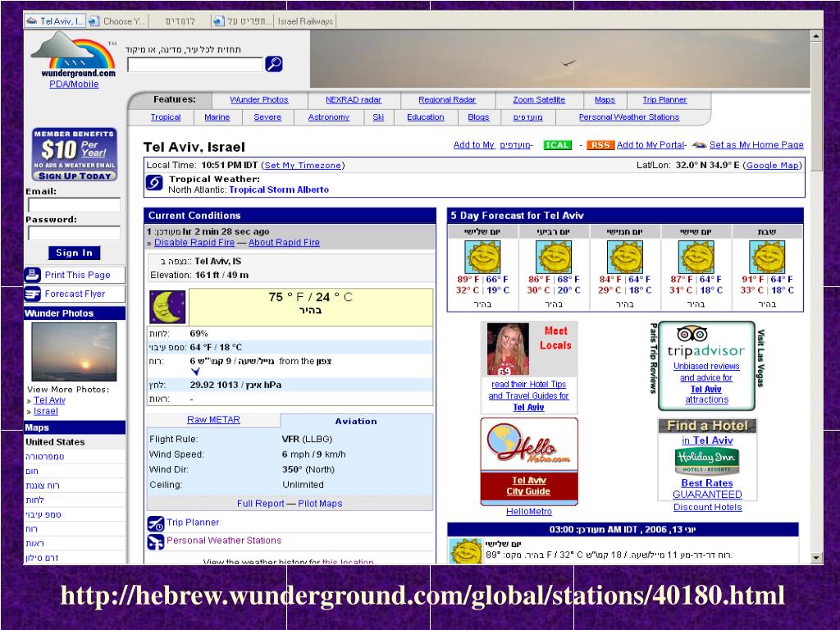Viewport: 840px width, 630px height.
Task: Click the Sign In button
Action: 74,253
